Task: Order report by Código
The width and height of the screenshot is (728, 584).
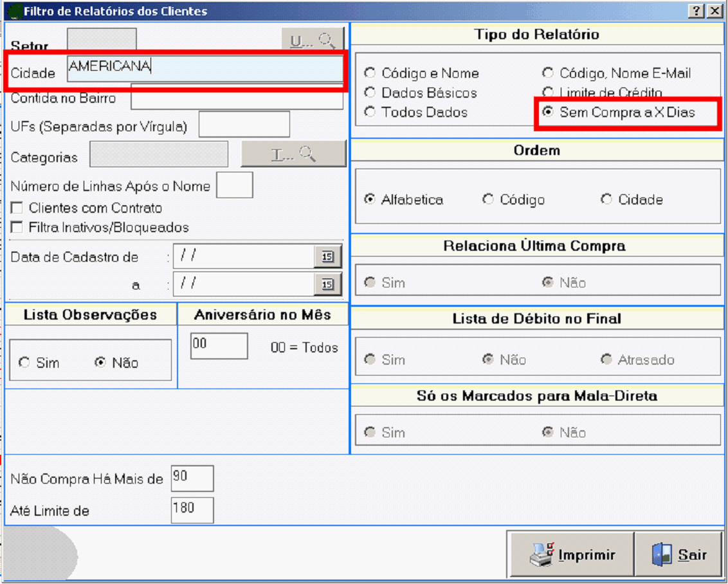Action: pos(488,199)
